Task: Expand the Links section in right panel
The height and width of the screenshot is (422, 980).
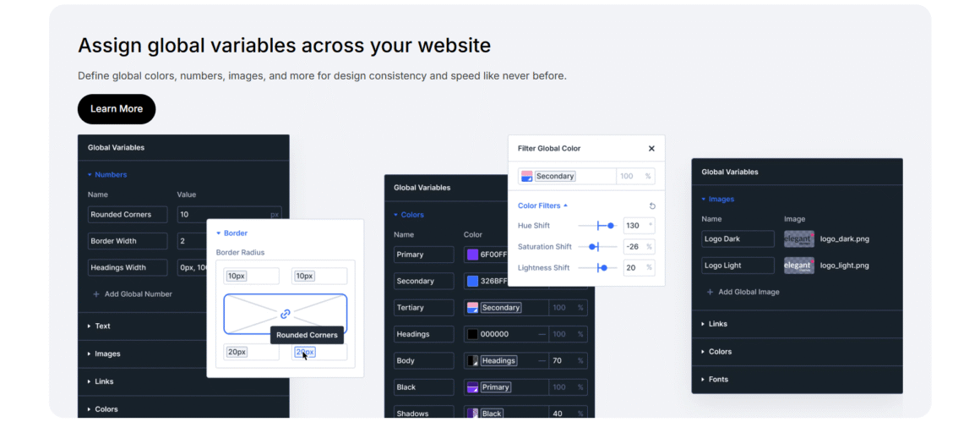Action: (715, 324)
